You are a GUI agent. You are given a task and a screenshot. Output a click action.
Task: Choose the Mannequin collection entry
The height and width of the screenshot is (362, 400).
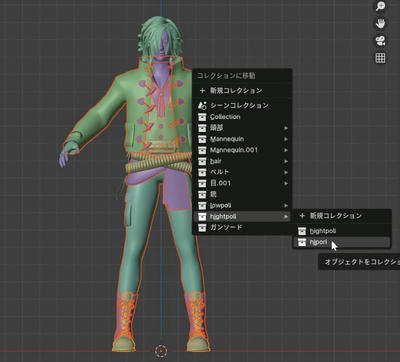242,139
